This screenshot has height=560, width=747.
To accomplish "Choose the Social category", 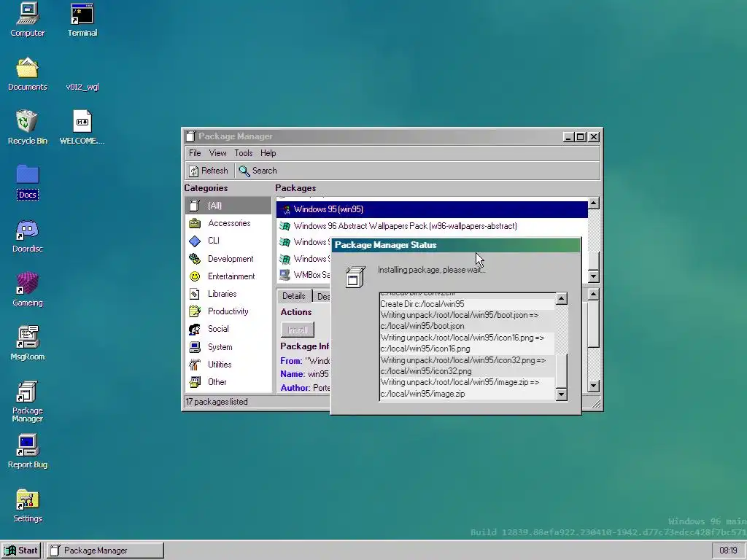I will pos(228,329).
